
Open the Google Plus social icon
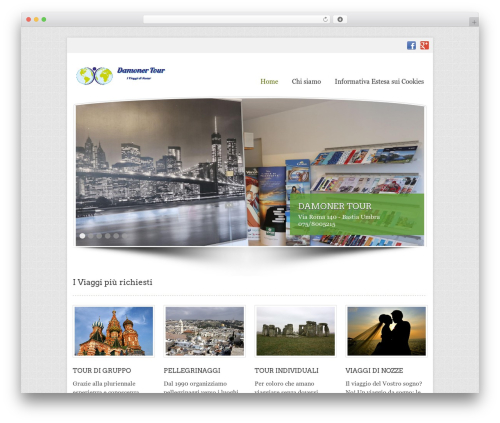424,45
